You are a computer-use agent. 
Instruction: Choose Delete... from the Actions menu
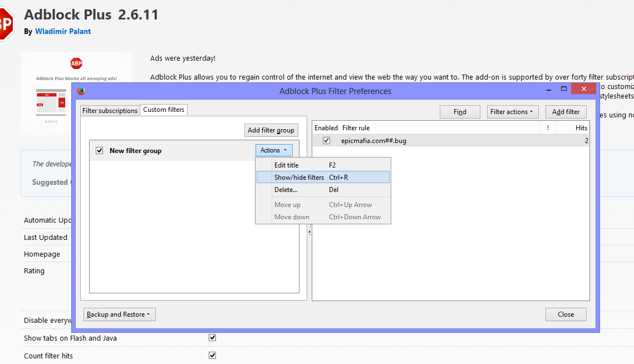point(323,190)
